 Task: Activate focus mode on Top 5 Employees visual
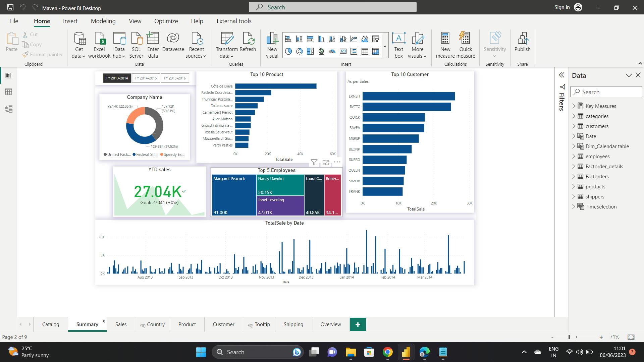[x=325, y=162]
